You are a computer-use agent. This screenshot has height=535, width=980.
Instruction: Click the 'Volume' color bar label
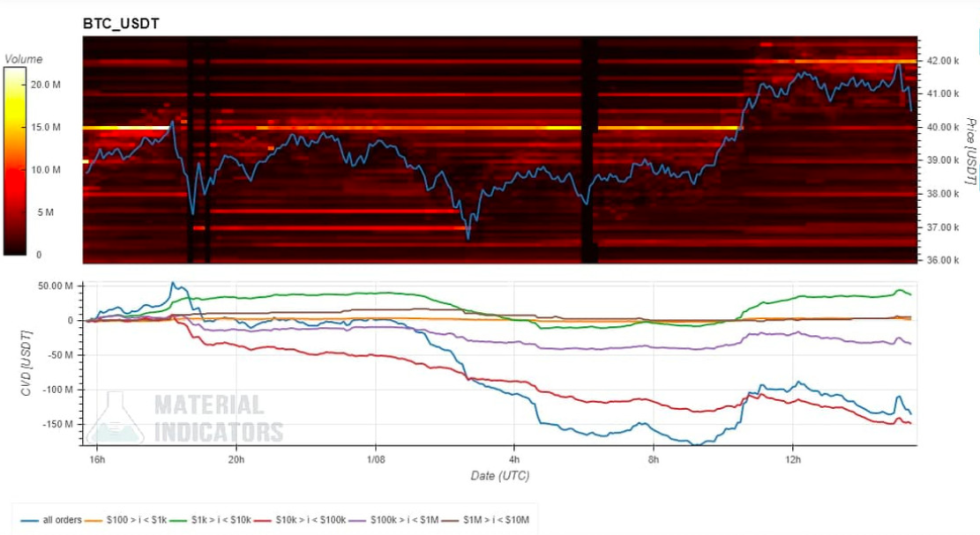pyautogui.click(x=24, y=59)
